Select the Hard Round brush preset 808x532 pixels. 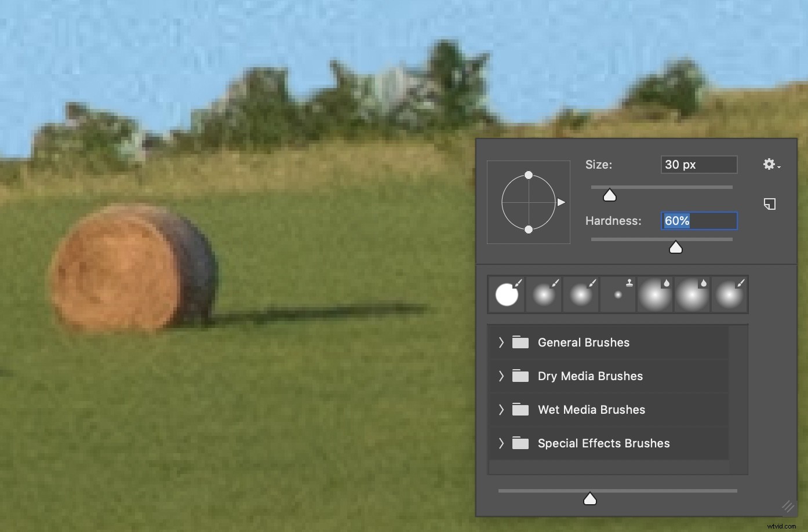coord(507,293)
